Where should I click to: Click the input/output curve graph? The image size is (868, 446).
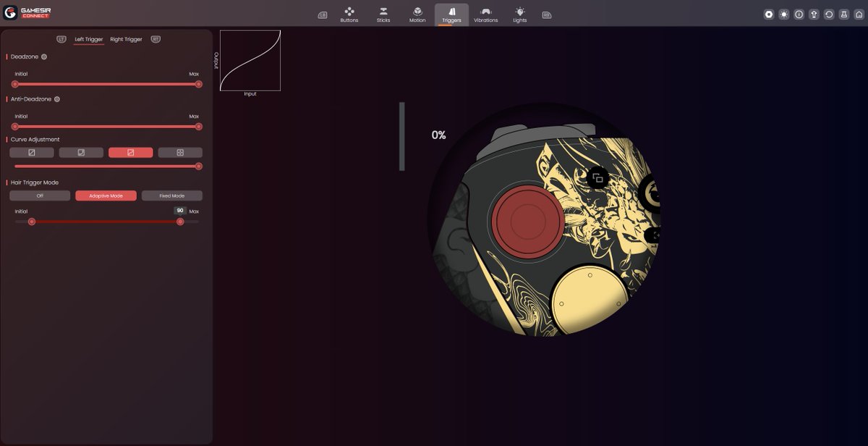(x=250, y=60)
